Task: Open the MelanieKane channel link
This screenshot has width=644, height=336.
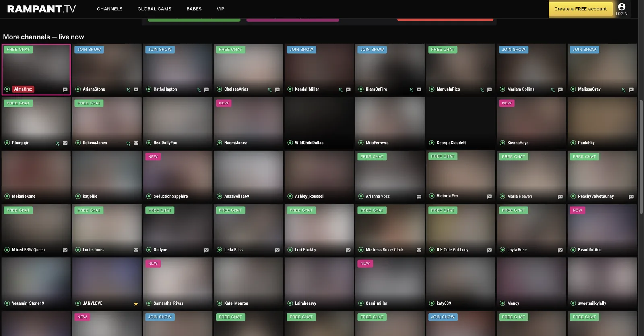Action: pos(24,196)
